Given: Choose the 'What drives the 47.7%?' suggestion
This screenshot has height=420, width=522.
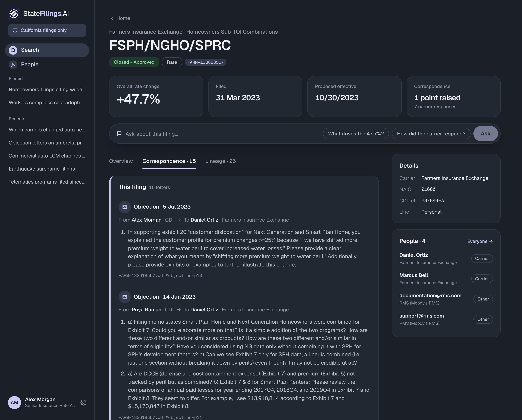Looking at the screenshot, I should click(x=356, y=134).
